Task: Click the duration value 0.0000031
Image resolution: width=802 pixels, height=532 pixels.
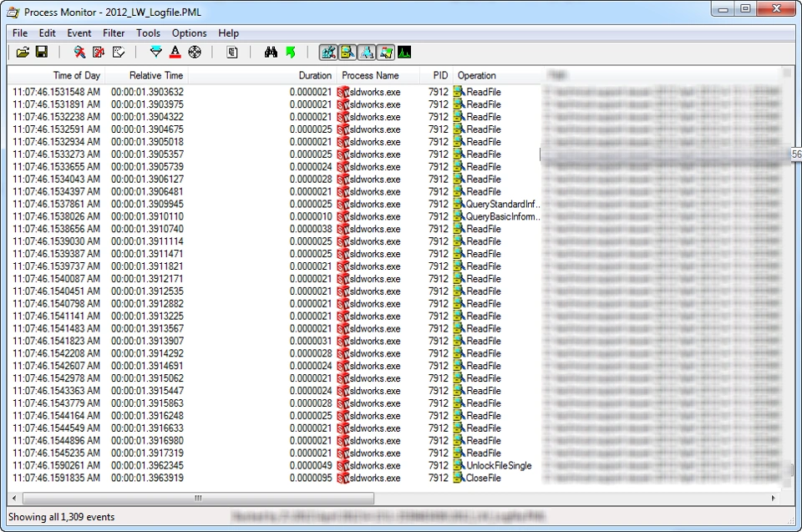Action: click(x=311, y=341)
